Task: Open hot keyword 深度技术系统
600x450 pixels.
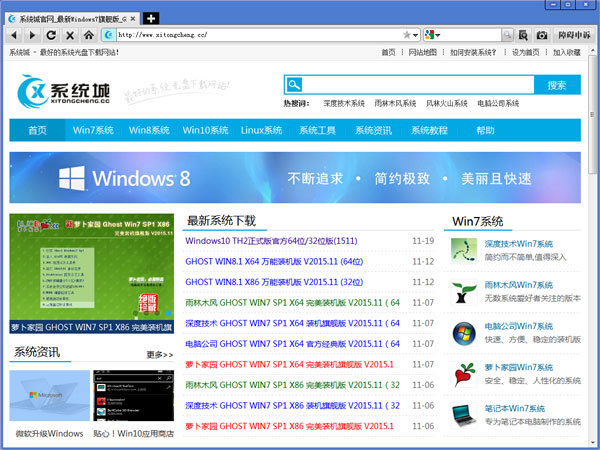Action: pyautogui.click(x=344, y=103)
